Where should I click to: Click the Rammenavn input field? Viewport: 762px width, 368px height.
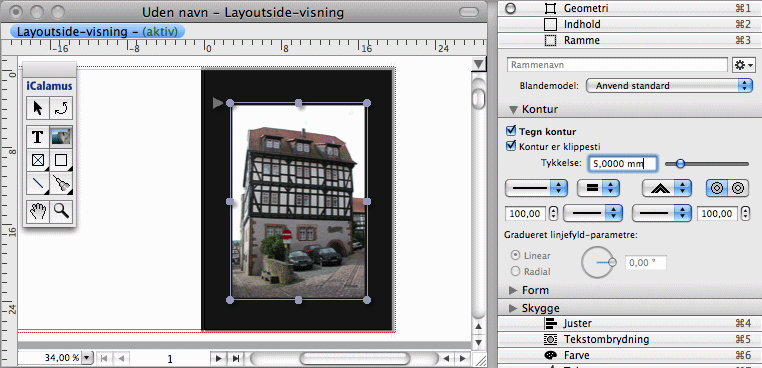click(x=617, y=65)
